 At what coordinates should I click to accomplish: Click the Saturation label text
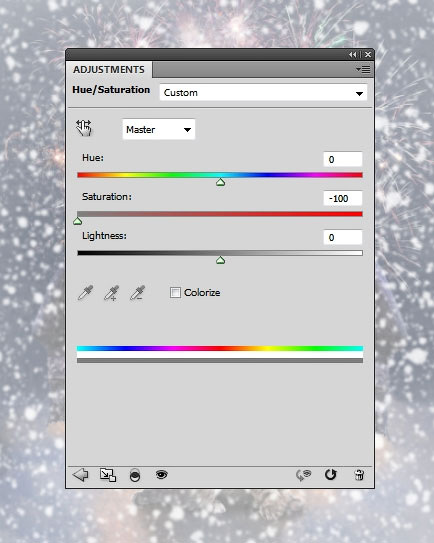(107, 197)
